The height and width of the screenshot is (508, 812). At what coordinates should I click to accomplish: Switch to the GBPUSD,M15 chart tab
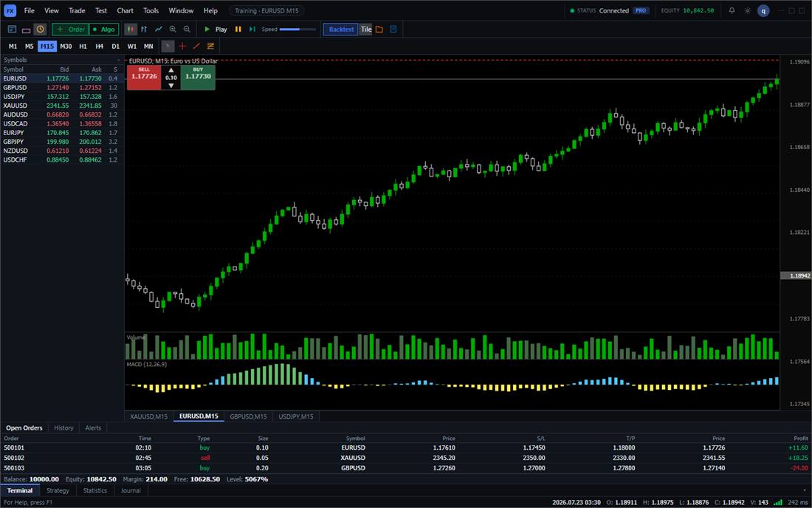pos(248,416)
